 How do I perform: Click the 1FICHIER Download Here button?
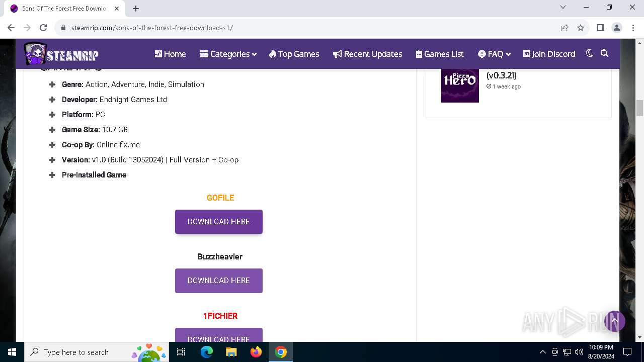[219, 335]
